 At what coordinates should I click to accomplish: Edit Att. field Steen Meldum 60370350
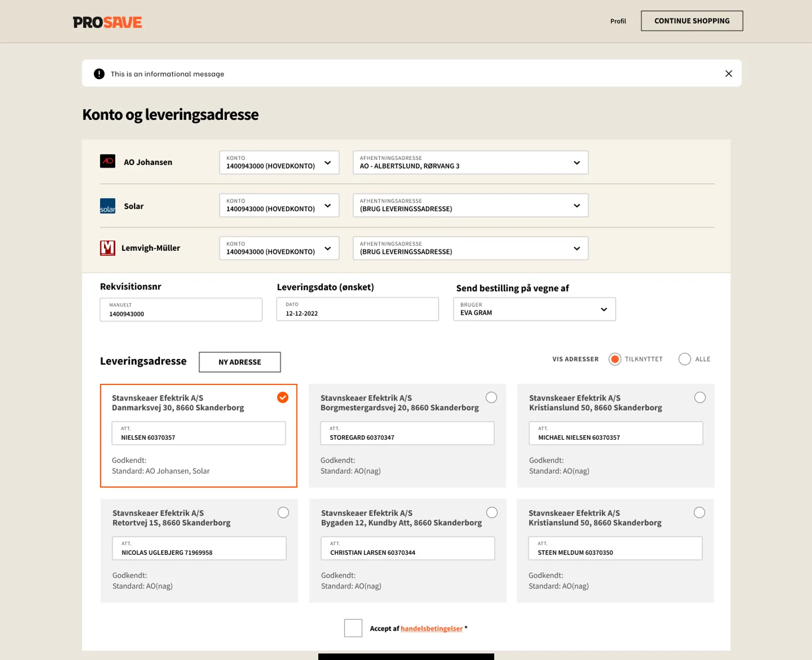(616, 548)
